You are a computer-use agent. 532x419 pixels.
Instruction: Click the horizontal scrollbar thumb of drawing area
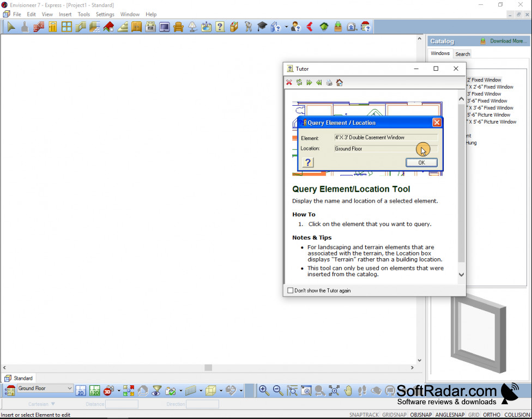pyautogui.click(x=208, y=368)
